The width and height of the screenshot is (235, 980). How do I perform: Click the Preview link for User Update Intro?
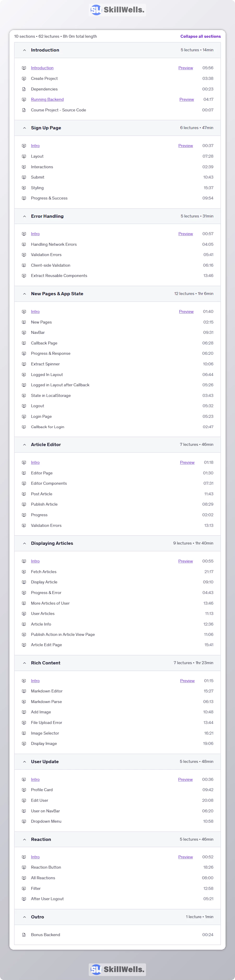(x=185, y=780)
